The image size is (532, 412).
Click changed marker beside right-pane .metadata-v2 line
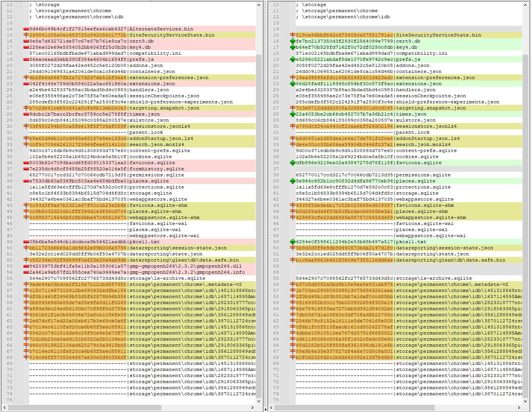click(x=292, y=284)
